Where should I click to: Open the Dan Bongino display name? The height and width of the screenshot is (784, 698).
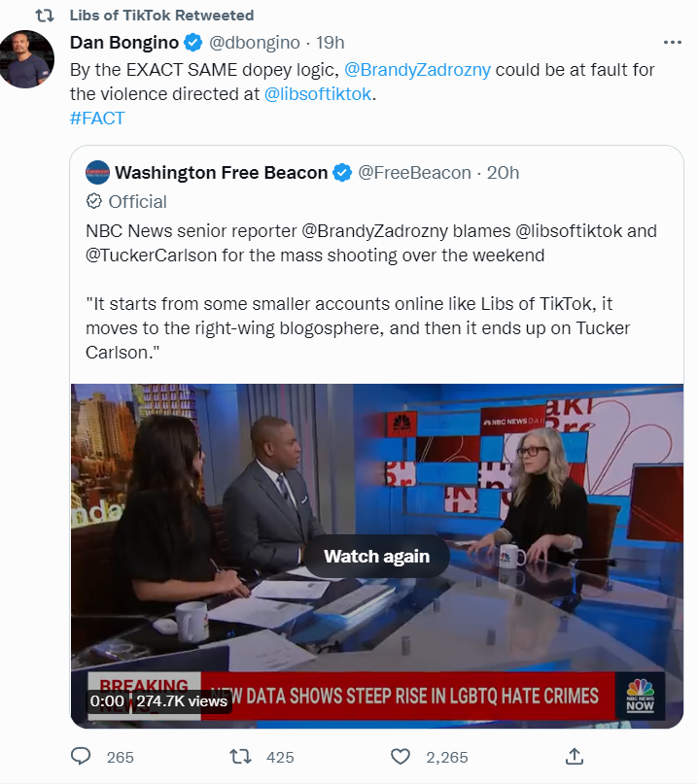coord(124,43)
